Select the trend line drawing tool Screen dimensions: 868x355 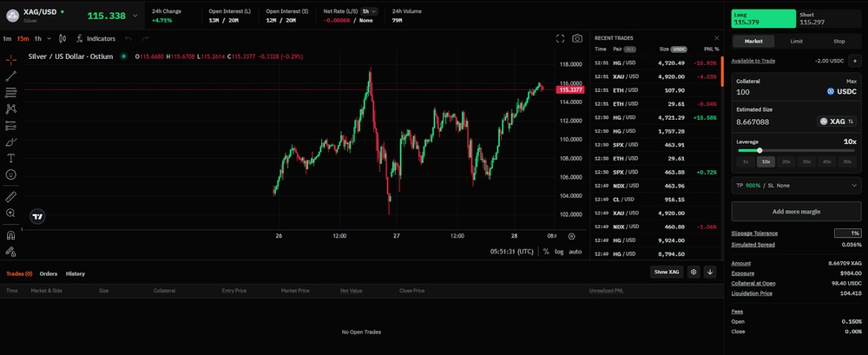[x=11, y=76]
